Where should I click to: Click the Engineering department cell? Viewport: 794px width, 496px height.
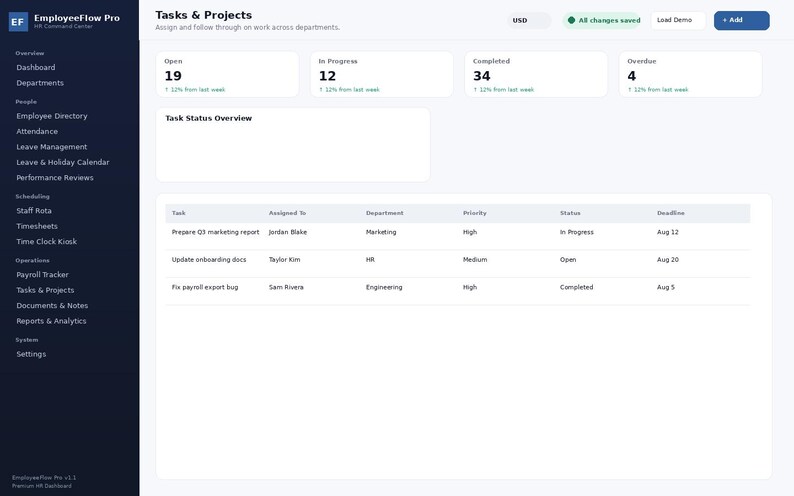pyautogui.click(x=384, y=287)
